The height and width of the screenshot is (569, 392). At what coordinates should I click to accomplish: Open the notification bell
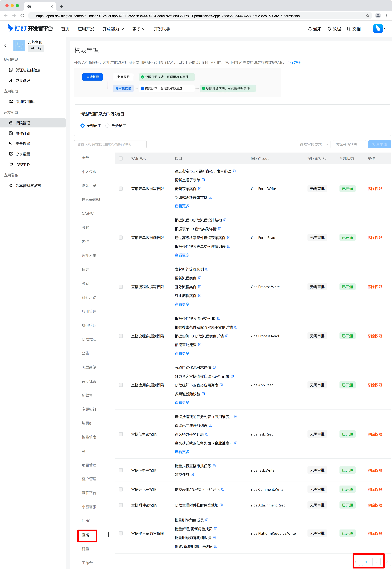point(310,29)
